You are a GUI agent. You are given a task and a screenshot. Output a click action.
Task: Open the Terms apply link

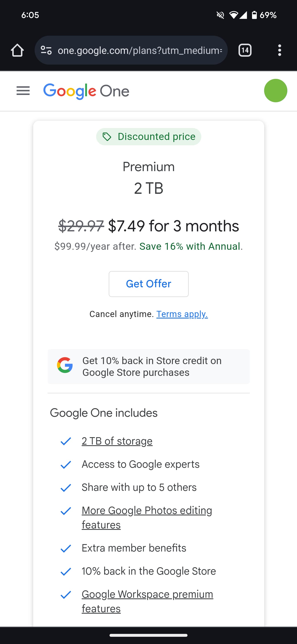182,314
